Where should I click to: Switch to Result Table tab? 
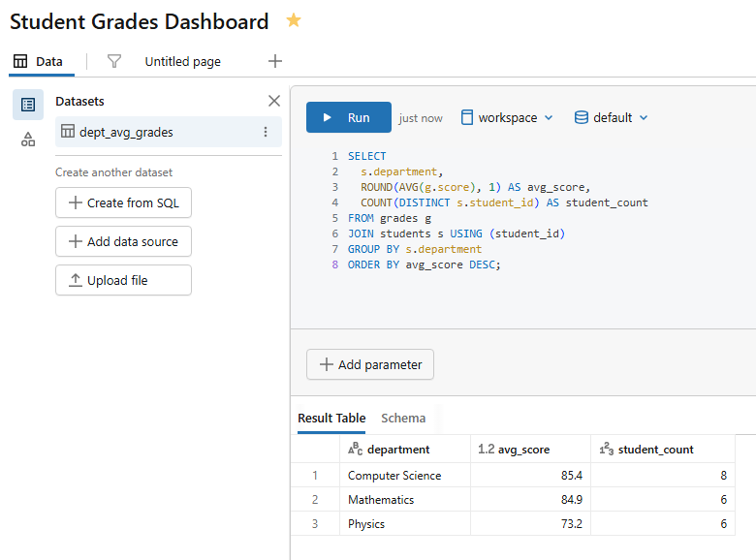331,418
